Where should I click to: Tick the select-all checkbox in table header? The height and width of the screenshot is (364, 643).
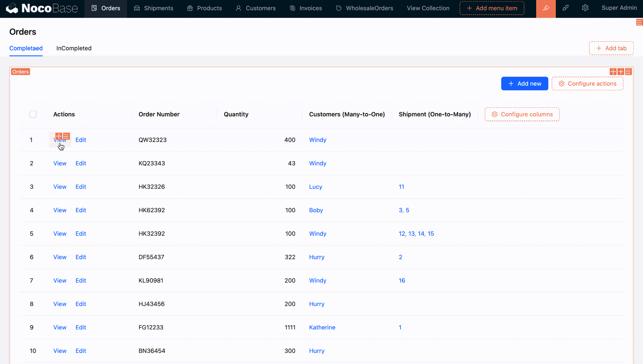pos(33,114)
